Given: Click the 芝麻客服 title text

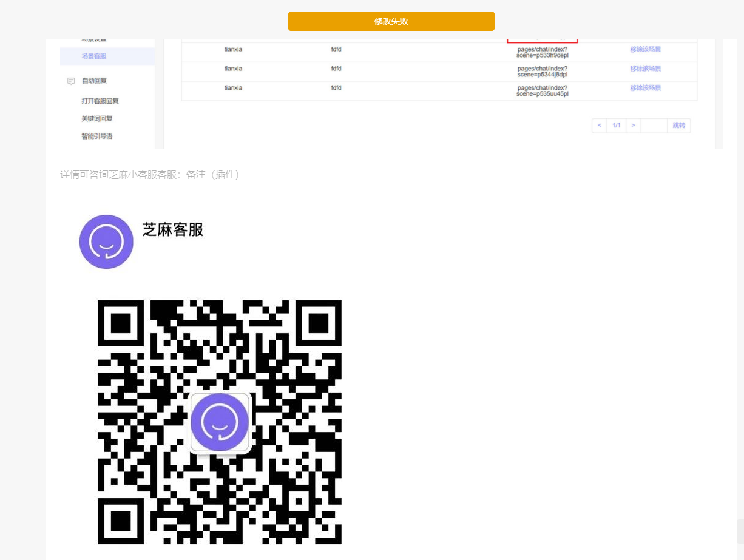Looking at the screenshot, I should (x=173, y=230).
